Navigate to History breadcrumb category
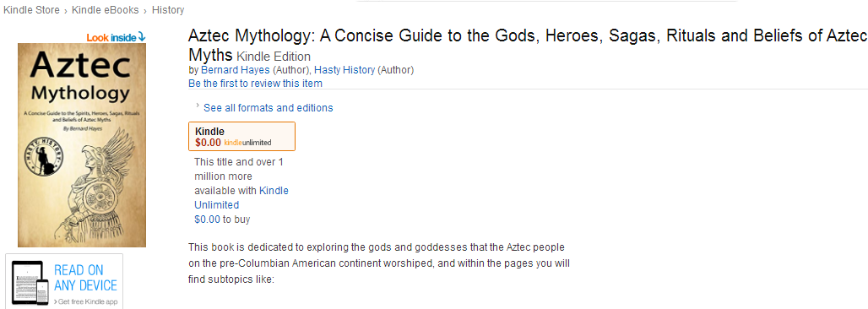The height and width of the screenshot is (309, 868). click(168, 10)
